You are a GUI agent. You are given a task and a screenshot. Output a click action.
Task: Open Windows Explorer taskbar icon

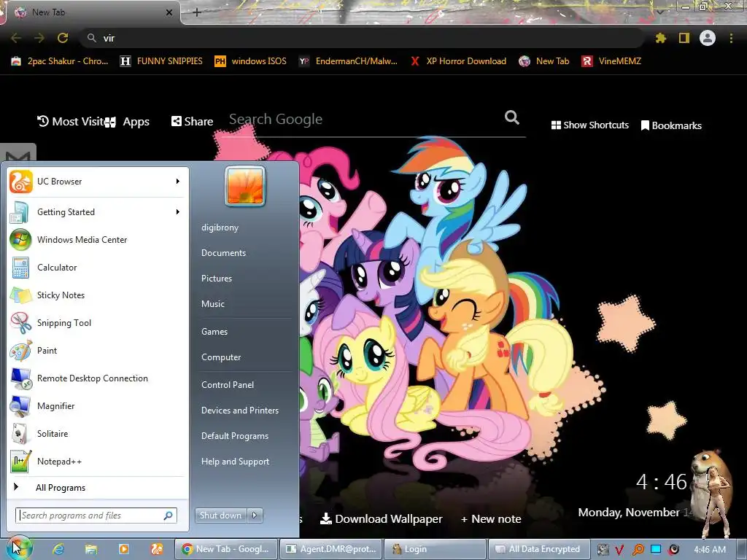(91, 549)
